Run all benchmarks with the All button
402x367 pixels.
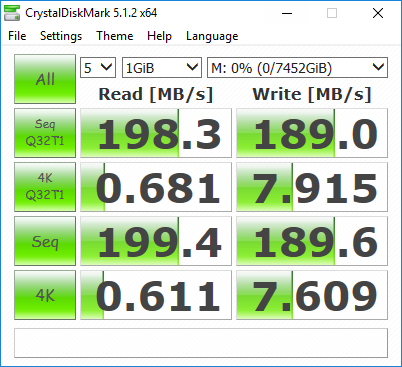[x=45, y=79]
